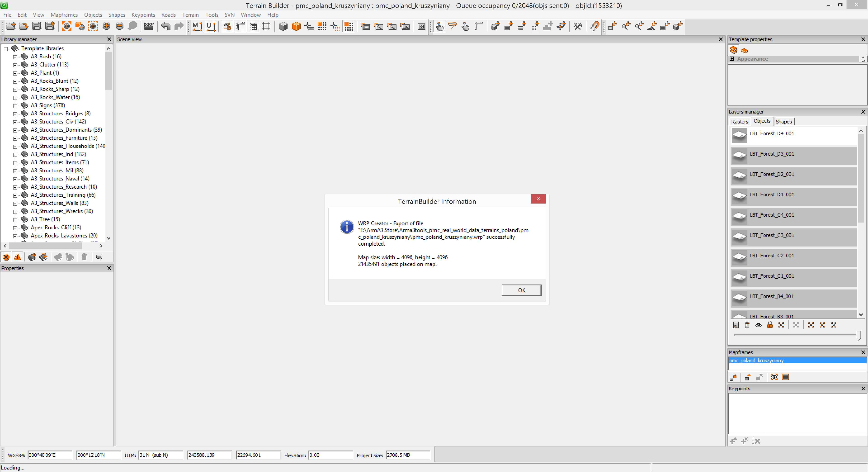Click the Open project folder icon

click(x=24, y=26)
